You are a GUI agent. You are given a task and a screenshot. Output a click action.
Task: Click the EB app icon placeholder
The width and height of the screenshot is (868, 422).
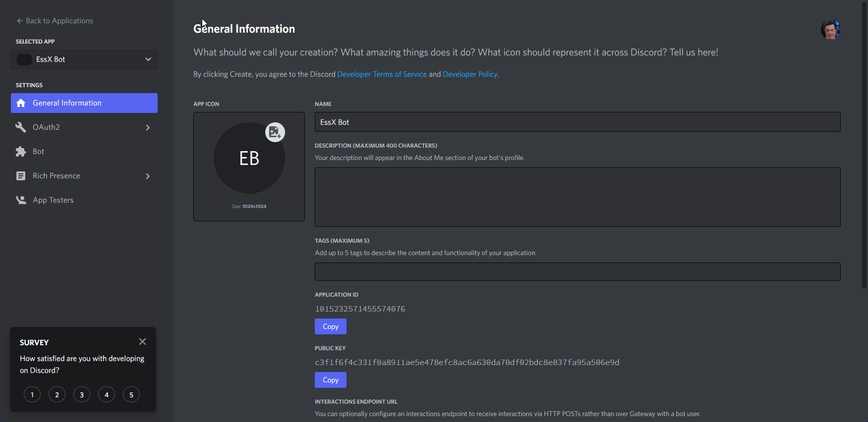coord(249,158)
